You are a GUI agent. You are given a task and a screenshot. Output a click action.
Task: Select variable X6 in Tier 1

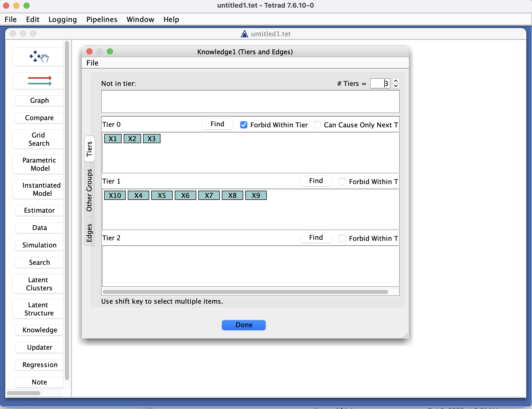pyautogui.click(x=186, y=195)
